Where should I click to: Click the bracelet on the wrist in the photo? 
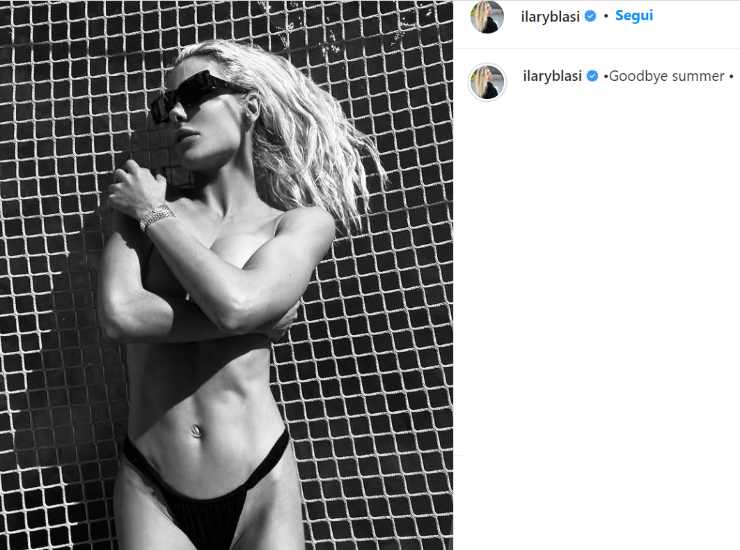(x=157, y=217)
